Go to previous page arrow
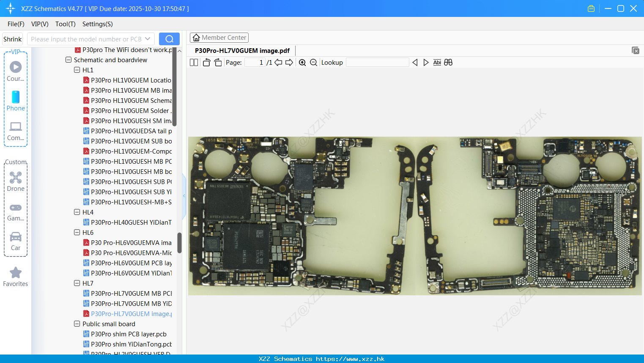This screenshot has width=644, height=363. (x=278, y=63)
